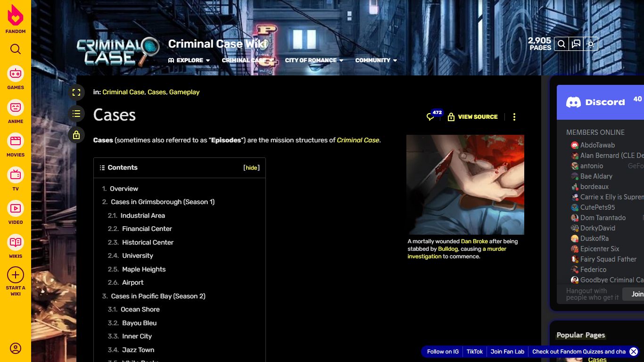Click Join button in Discord widget
Screen dimensions: 644x362
pyautogui.click(x=633, y=294)
